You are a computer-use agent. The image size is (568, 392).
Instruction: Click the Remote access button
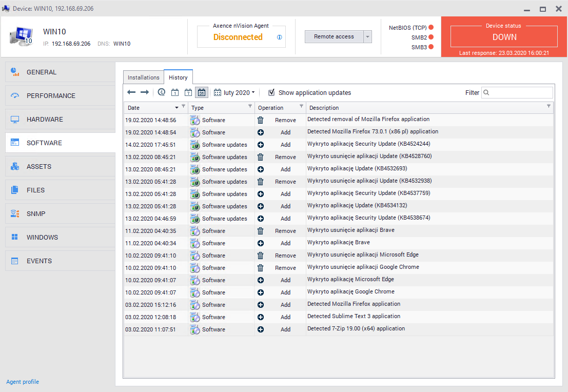tap(334, 37)
